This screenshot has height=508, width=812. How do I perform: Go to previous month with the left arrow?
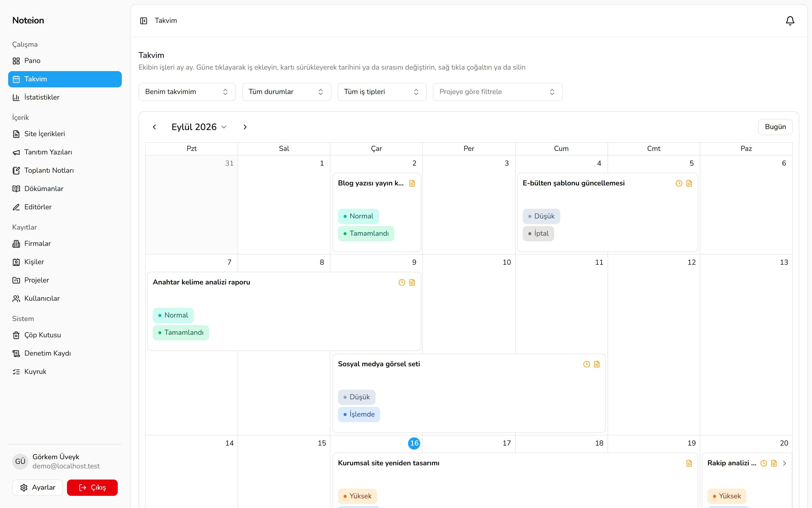click(x=154, y=127)
